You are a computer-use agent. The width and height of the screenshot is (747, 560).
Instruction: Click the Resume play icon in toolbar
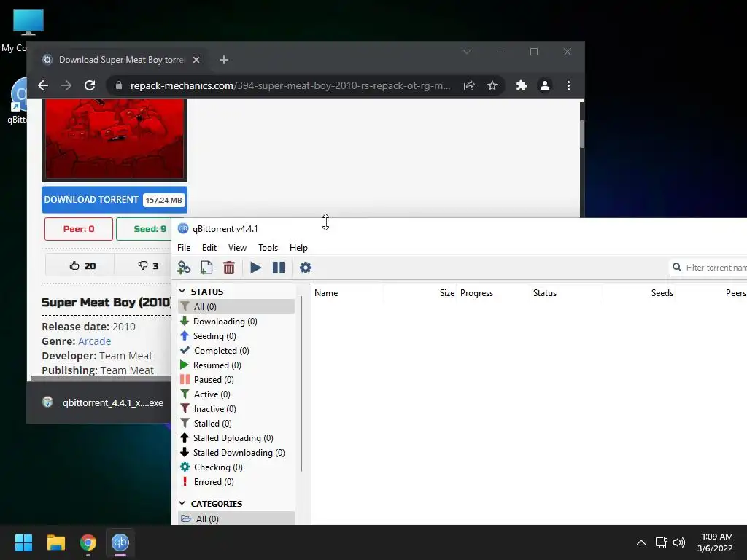pyautogui.click(x=255, y=268)
